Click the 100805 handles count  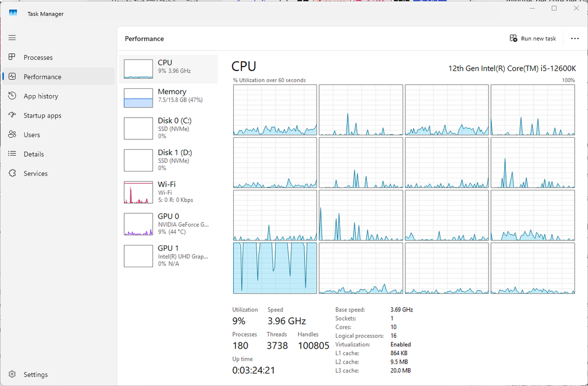(314, 346)
